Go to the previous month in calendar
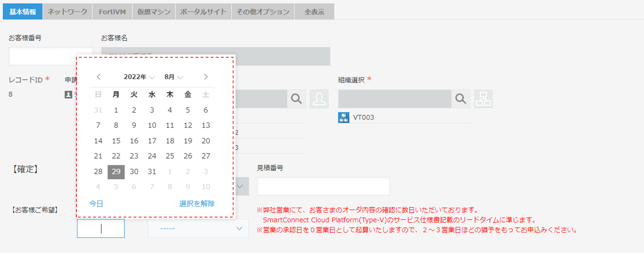 coord(98,77)
